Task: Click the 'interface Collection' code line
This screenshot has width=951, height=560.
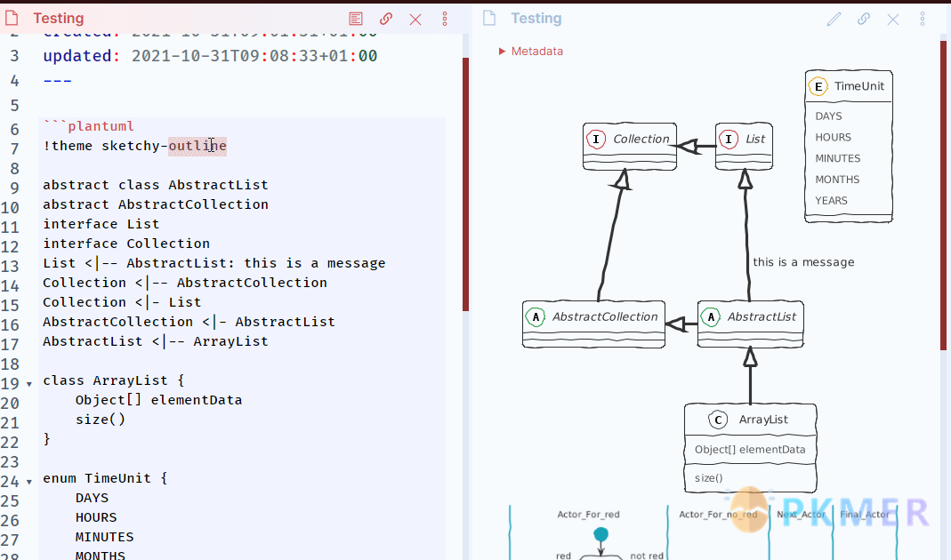Action: coord(126,244)
